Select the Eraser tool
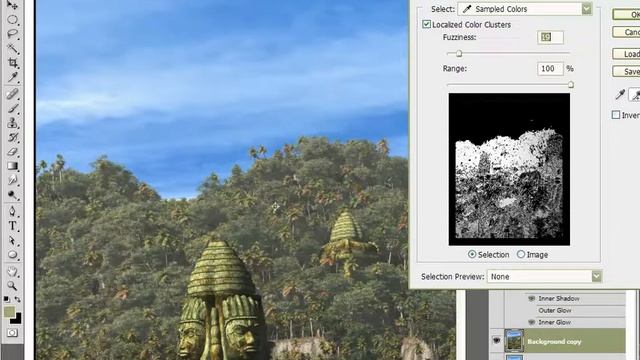The height and width of the screenshot is (360, 640). 12,151
